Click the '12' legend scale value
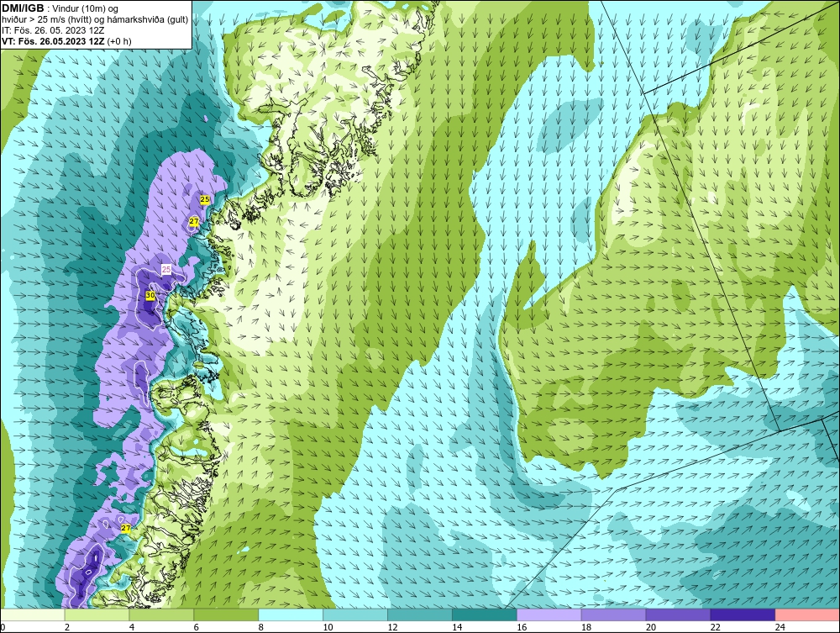This screenshot has height=633, width=840. [392, 627]
